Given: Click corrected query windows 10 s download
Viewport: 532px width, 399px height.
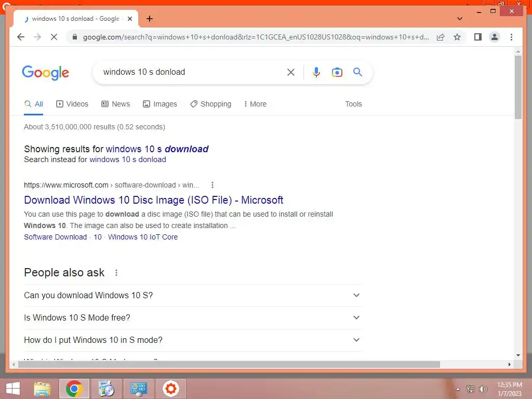Looking at the screenshot, I should 157,149.
